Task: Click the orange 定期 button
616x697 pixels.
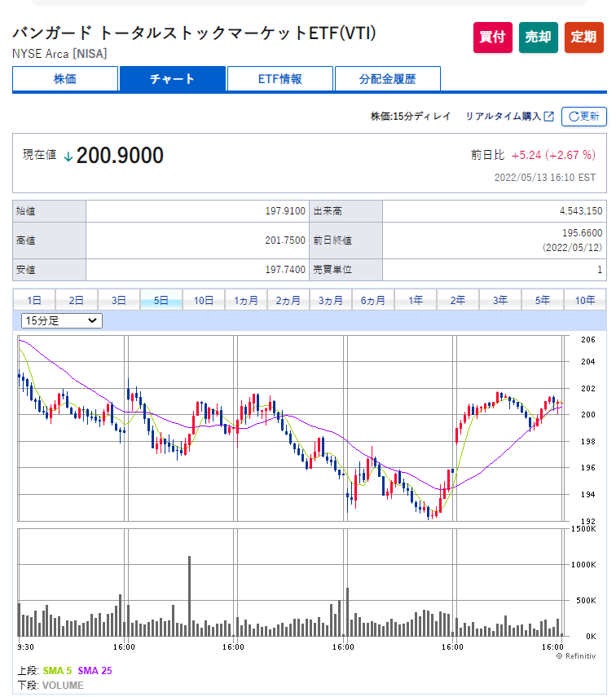Action: [x=584, y=37]
